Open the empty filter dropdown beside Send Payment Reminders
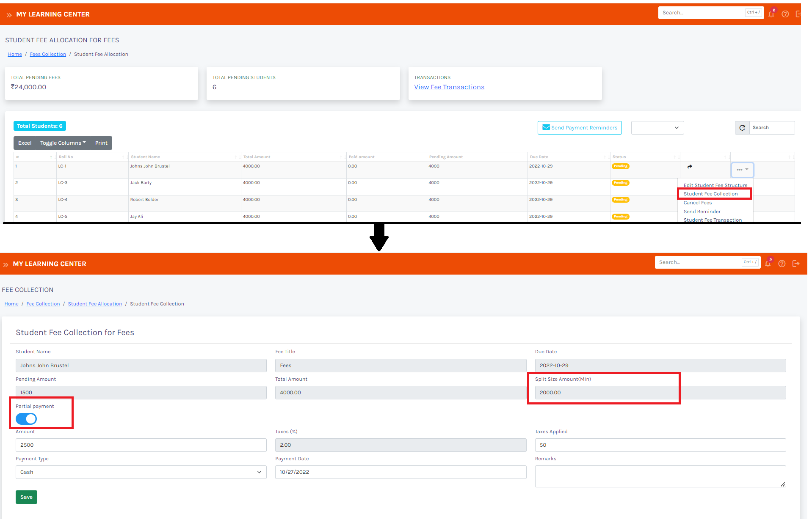Viewport: 812px width, 528px height. pyautogui.click(x=657, y=128)
